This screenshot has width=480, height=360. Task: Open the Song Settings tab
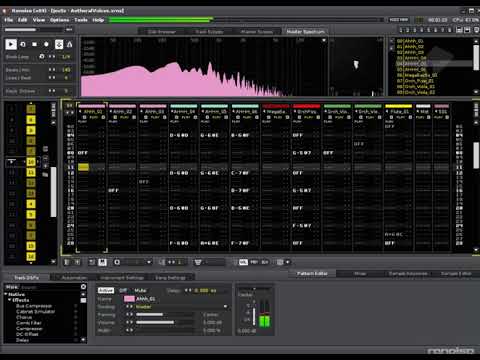click(x=170, y=277)
